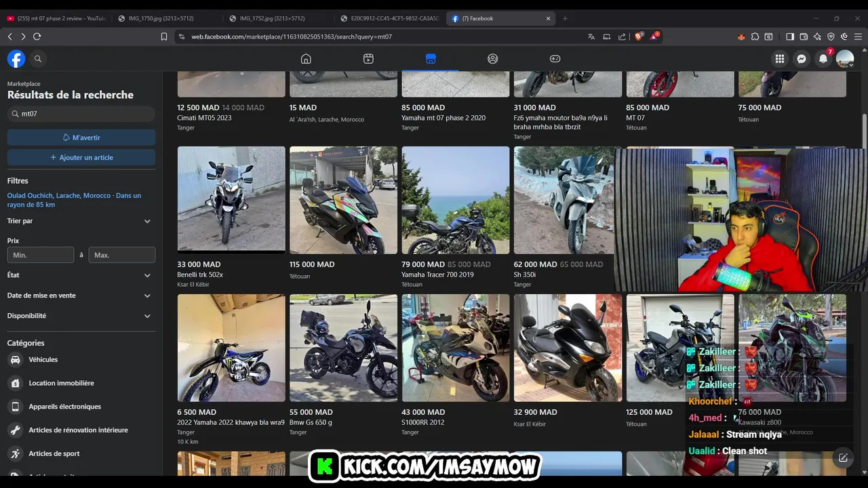Open the Brave Shields lion icon
The height and width of the screenshot is (488, 868).
639,37
